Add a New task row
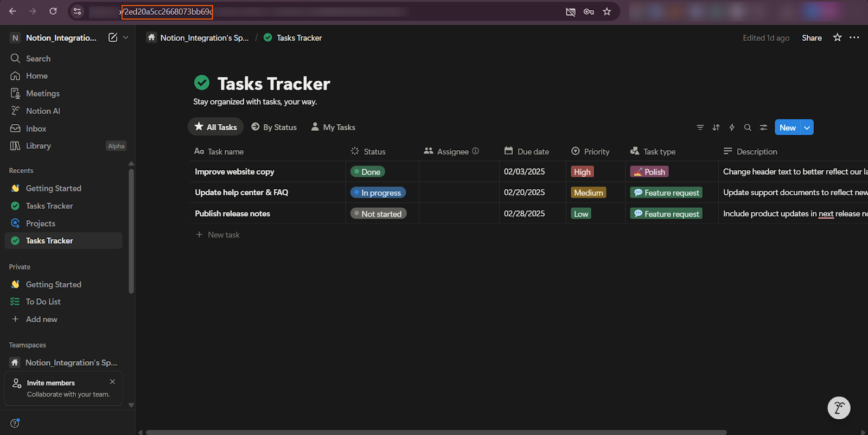This screenshot has width=868, height=435. pyautogui.click(x=218, y=235)
